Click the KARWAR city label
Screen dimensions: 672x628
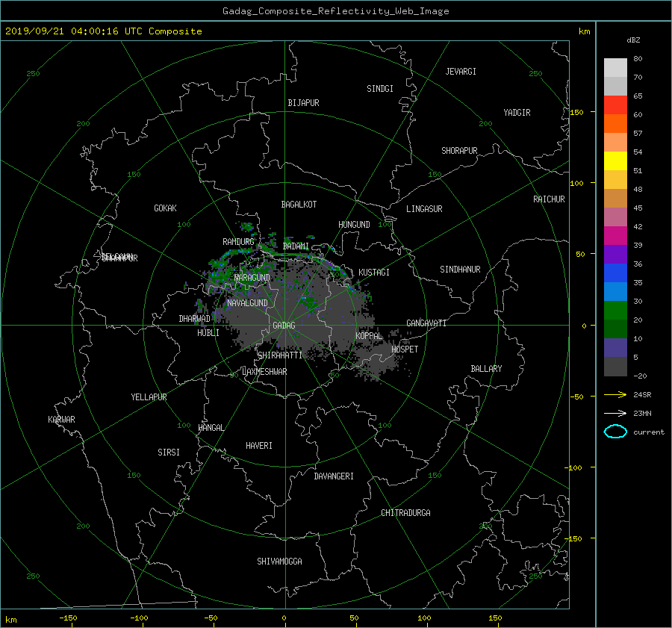[61, 420]
